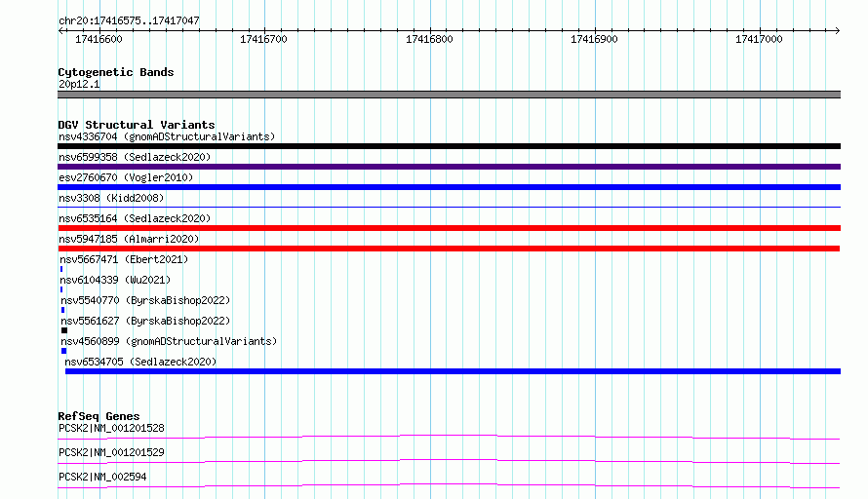Viewport: 868px width, 499px height.
Task: Click the blue nsv6534705 variant bar
Action: coord(453,371)
